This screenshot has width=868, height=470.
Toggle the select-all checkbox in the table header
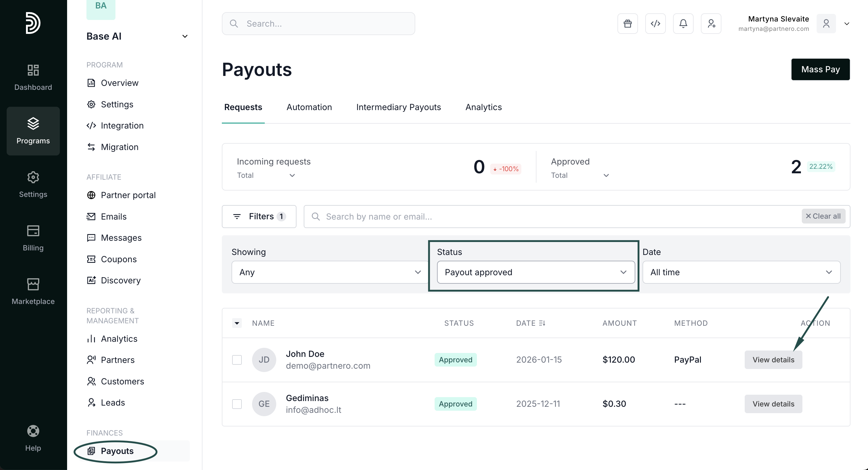click(237, 323)
